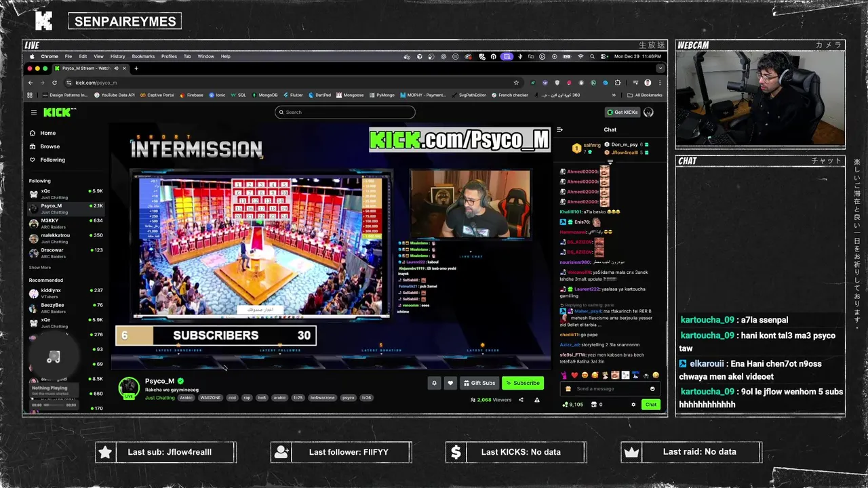868x488 pixels.
Task: Click Send a message chat input
Action: tap(610, 389)
